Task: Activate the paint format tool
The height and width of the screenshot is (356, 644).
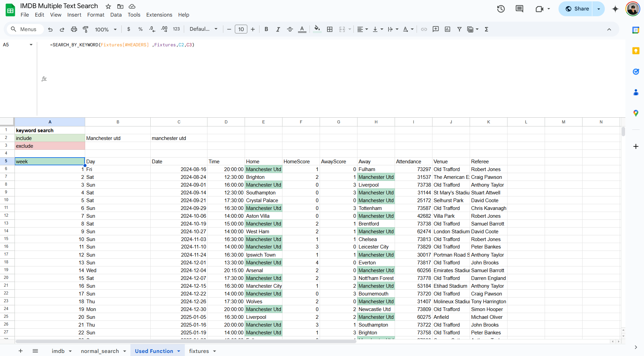Action: (85, 29)
